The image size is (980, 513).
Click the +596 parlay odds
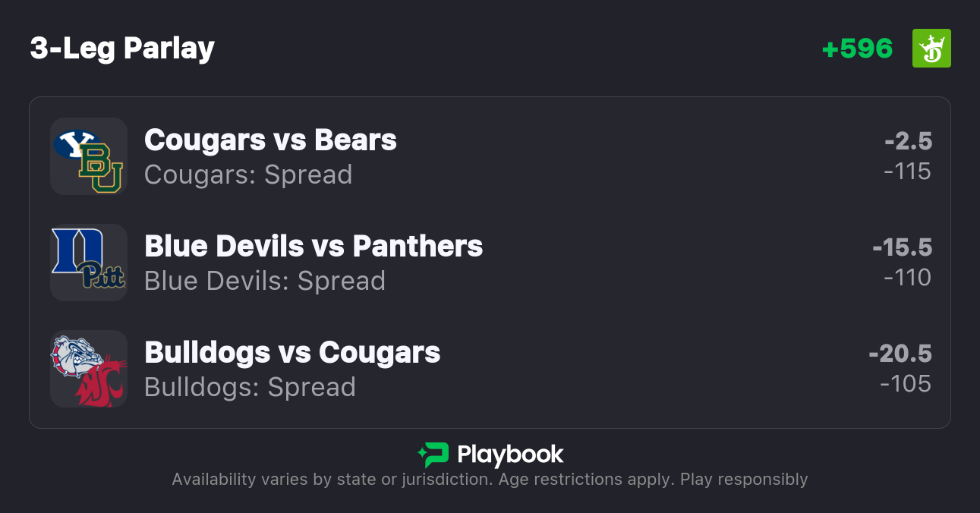pos(857,49)
